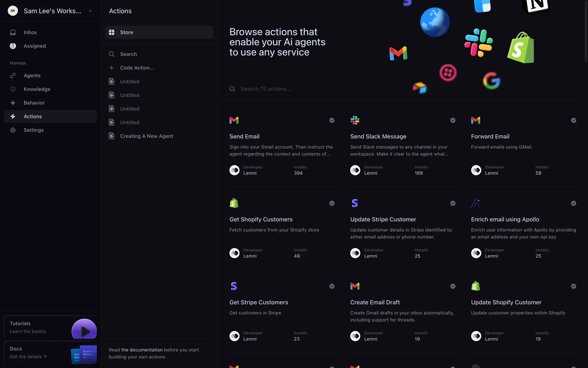Open the Creating A New Agent action
The width and height of the screenshot is (588, 368).
tap(146, 136)
